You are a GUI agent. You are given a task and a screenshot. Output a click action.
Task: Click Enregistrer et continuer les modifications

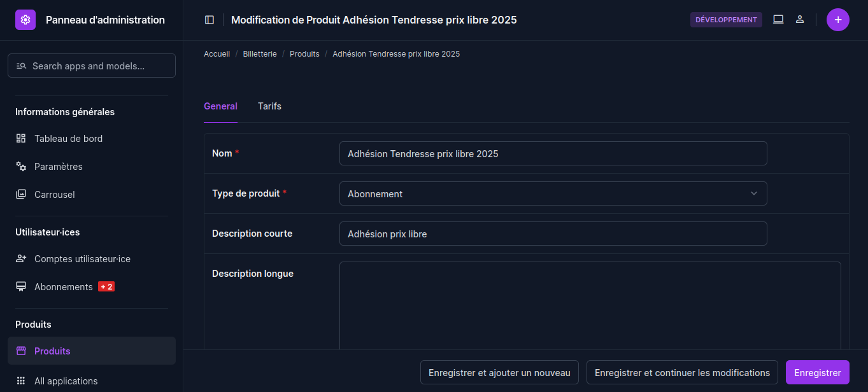click(x=682, y=373)
